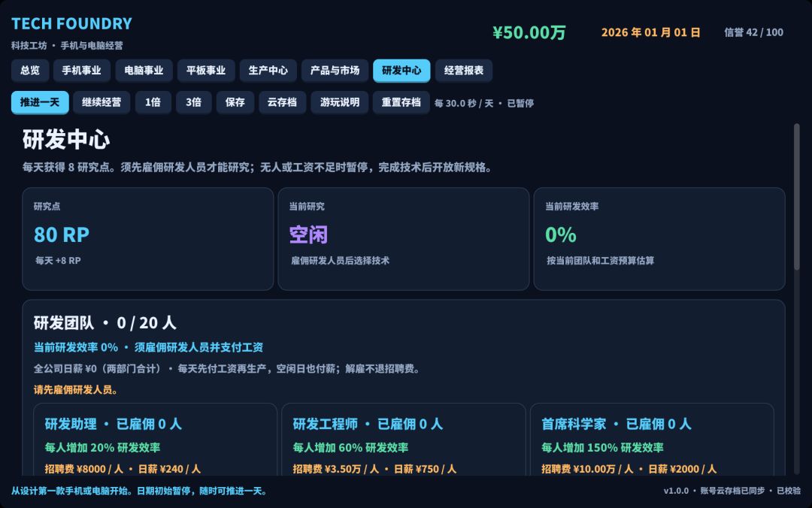Click the large 研发中心 page heading

[x=66, y=140]
